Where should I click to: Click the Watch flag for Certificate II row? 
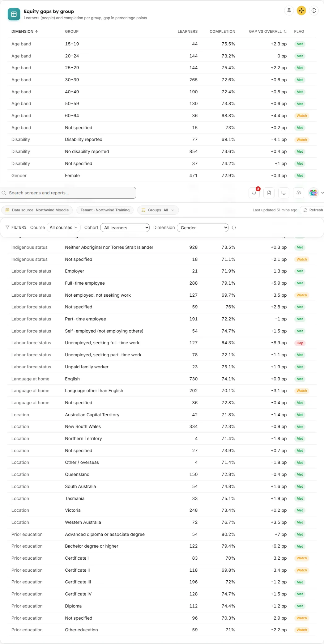(x=302, y=570)
